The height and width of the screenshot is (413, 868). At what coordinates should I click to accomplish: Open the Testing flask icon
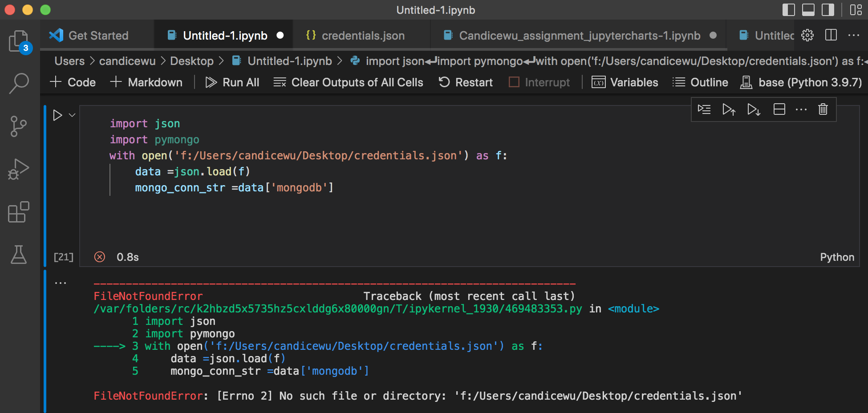(x=19, y=254)
